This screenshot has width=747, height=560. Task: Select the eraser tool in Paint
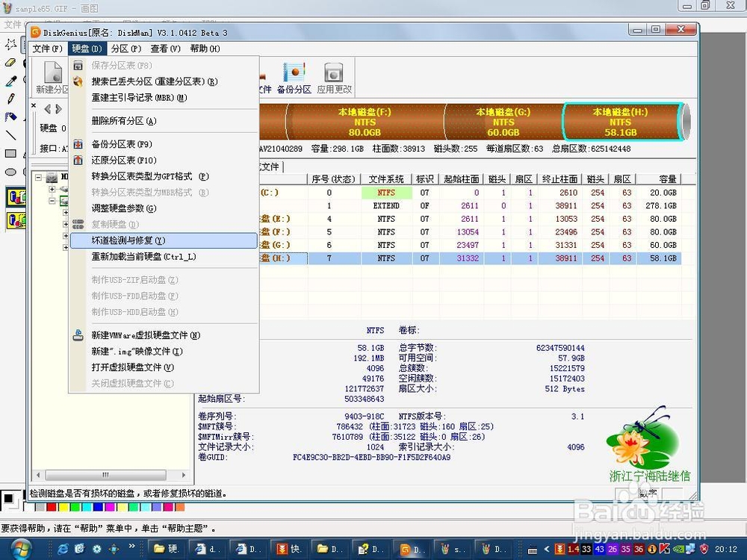[10, 63]
